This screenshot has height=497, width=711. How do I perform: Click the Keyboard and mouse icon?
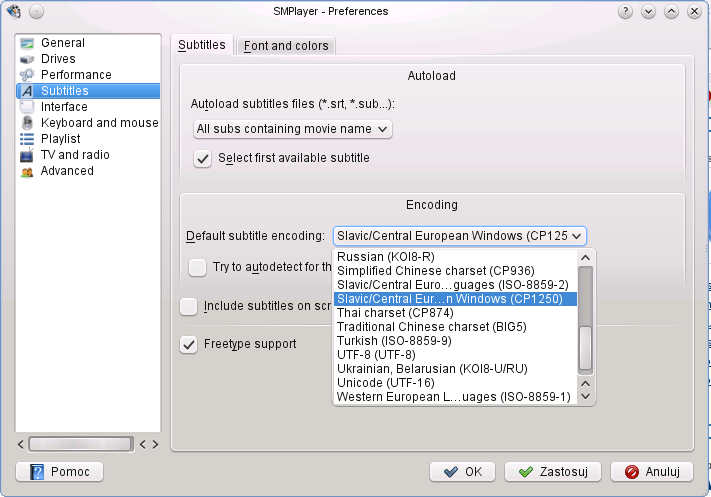(x=27, y=123)
